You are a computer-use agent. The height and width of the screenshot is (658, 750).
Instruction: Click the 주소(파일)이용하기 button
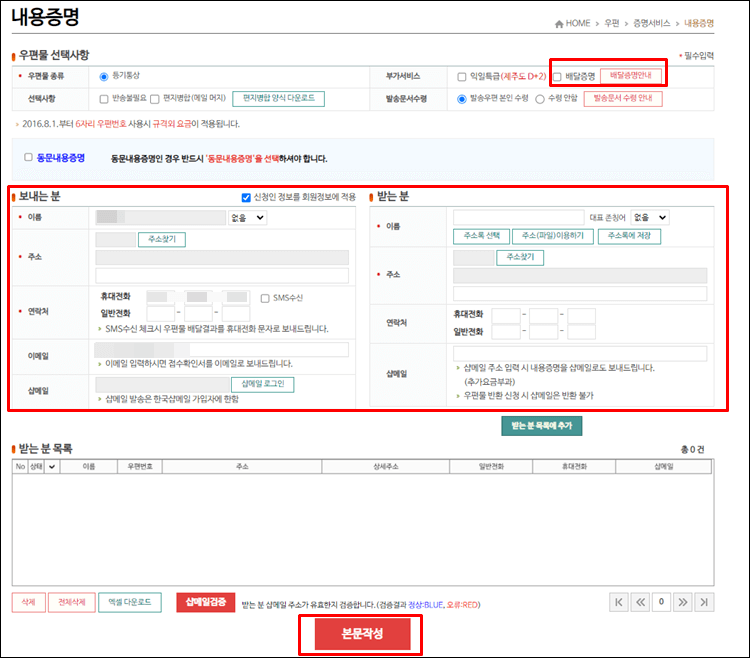tap(552, 236)
